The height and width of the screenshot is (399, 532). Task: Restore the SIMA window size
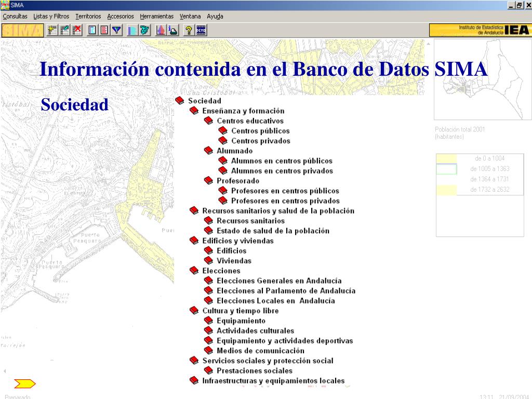coord(519,5)
